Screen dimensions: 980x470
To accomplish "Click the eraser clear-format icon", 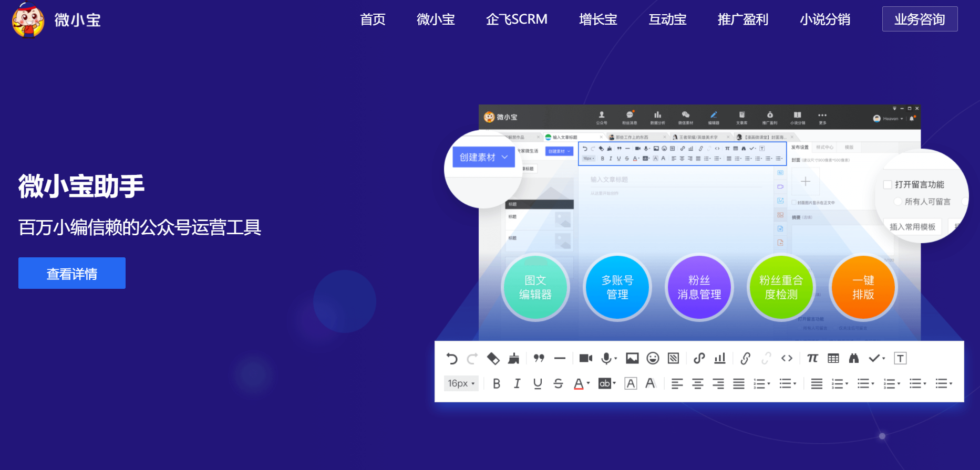I will [493, 359].
